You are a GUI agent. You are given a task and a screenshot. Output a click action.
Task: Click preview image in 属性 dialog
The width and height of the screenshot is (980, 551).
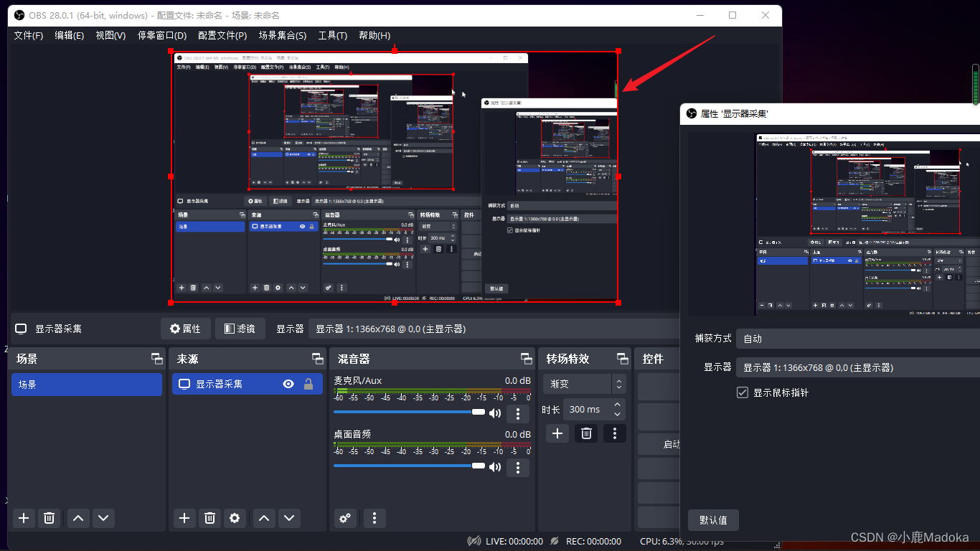coord(867,224)
